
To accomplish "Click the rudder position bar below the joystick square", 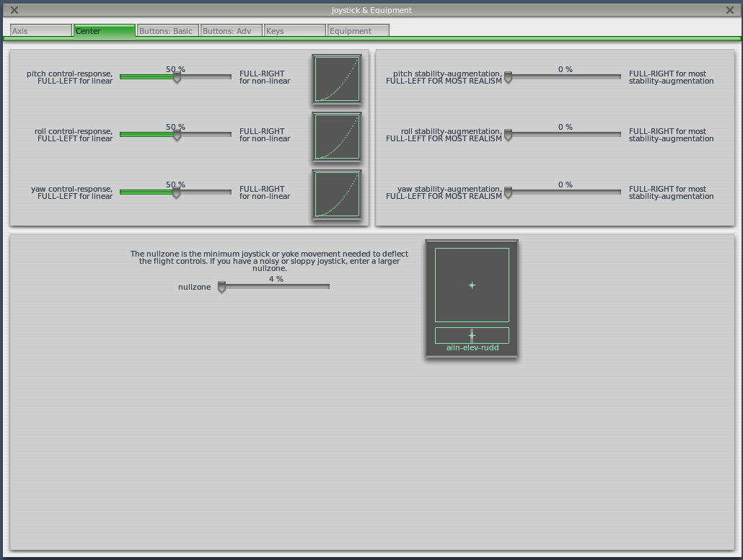I will pos(471,335).
